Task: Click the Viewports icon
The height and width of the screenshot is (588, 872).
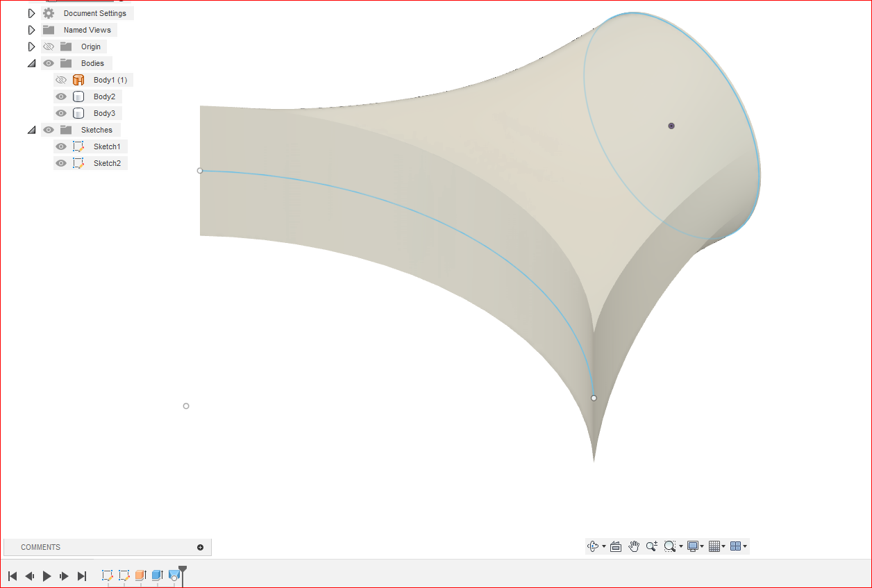Action: point(736,546)
